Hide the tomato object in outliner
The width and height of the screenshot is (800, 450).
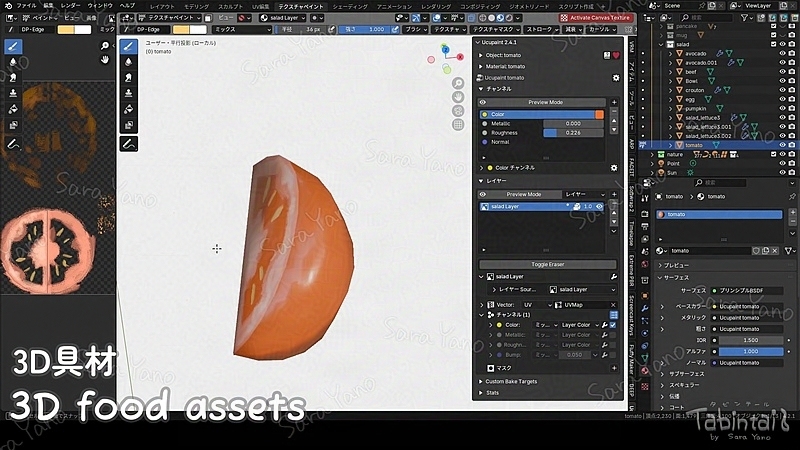click(782, 145)
